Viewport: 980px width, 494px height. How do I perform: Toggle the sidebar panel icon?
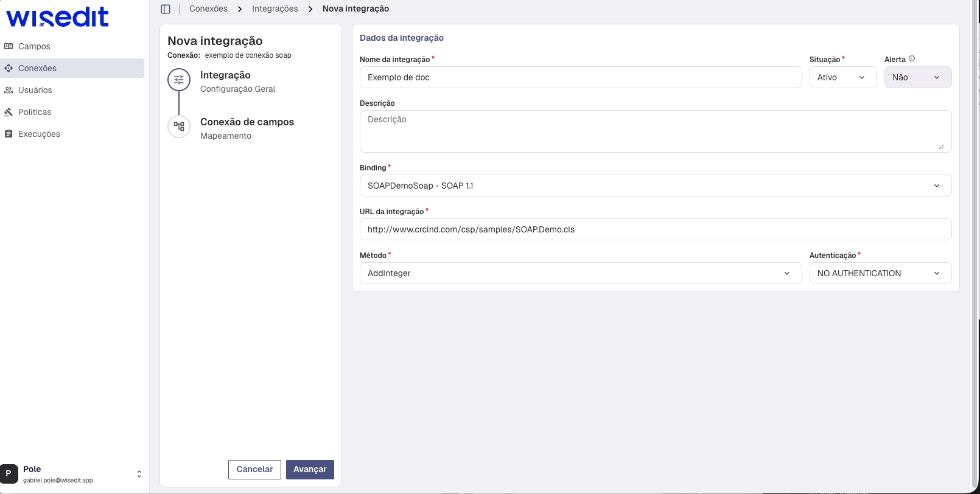[166, 9]
